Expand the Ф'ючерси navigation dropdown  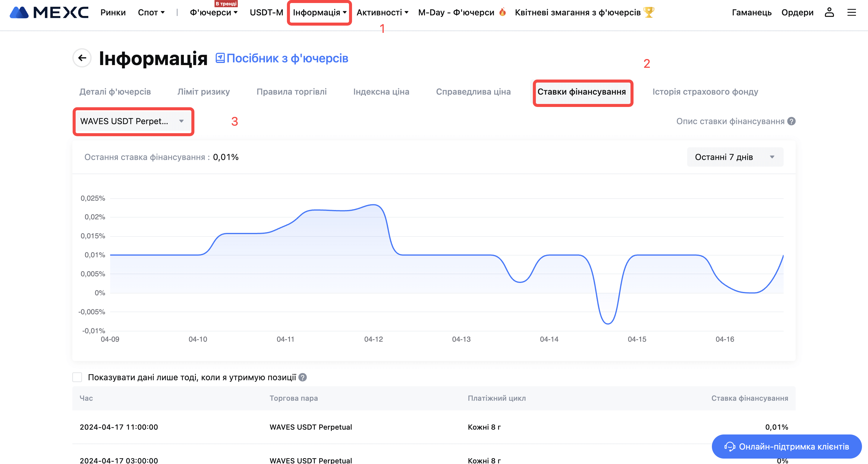(214, 12)
